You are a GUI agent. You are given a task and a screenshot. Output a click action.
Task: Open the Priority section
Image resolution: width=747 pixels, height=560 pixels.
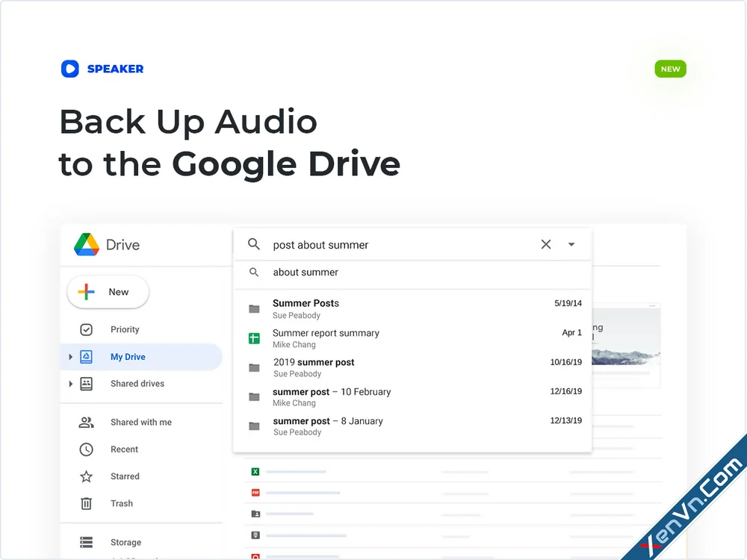(125, 329)
